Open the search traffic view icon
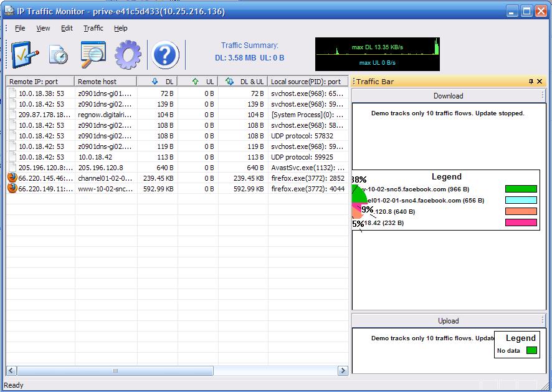Screen dimensions: 552x392 click(x=92, y=54)
